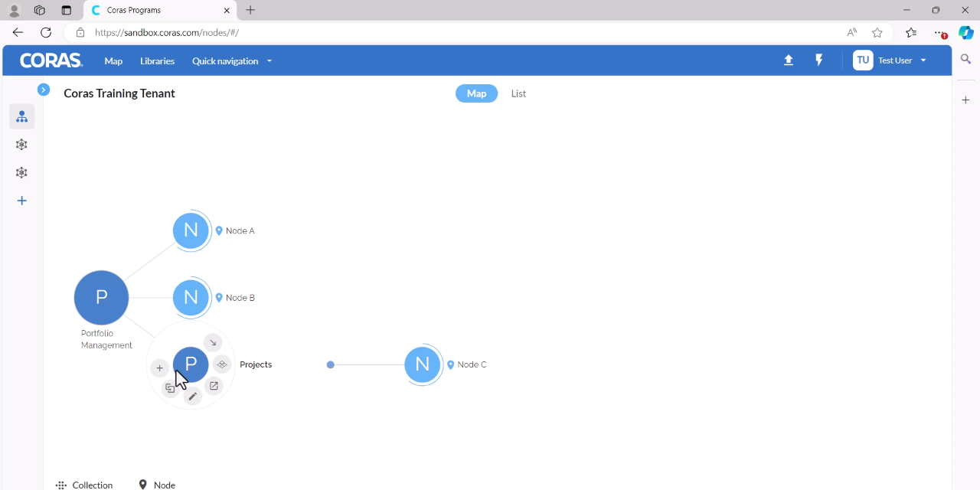
Task: Click the browser profile icon
Action: (x=15, y=10)
